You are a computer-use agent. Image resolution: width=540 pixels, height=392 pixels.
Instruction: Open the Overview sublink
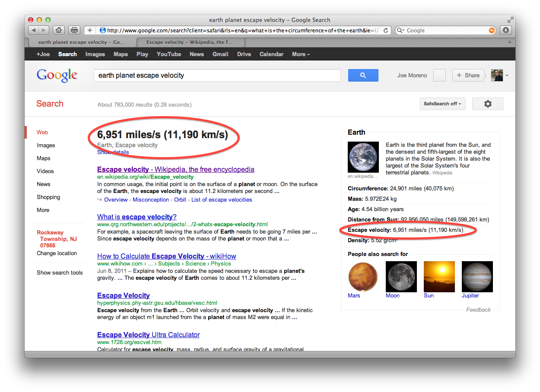click(116, 199)
